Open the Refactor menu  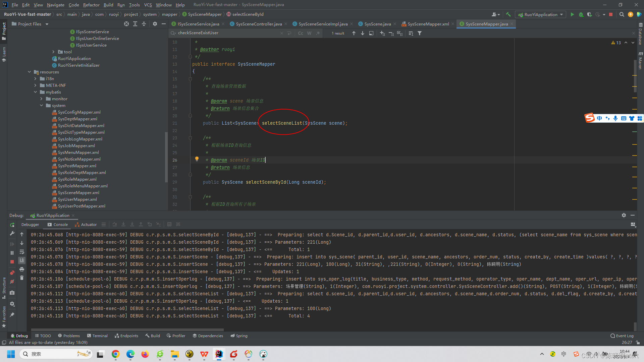(x=91, y=5)
